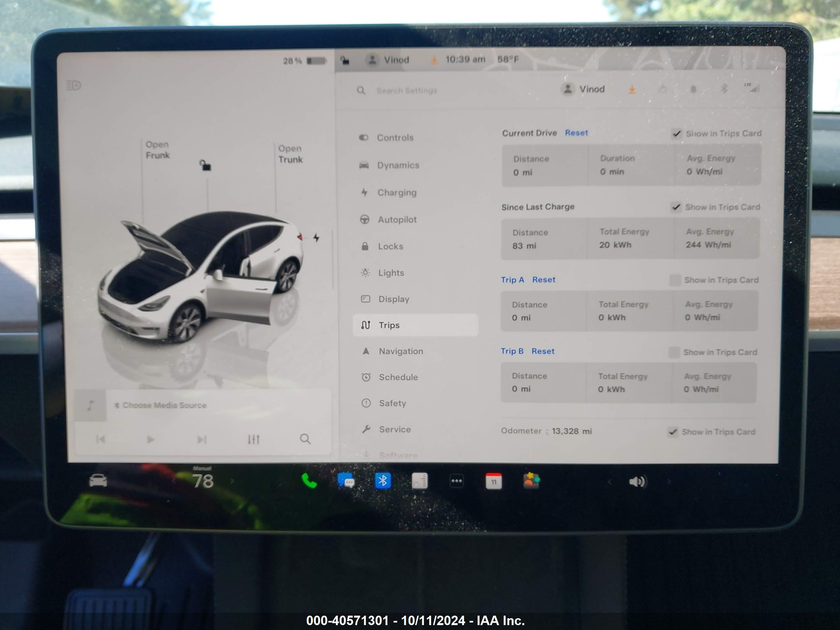840x630 pixels.
Task: Open the Phone app
Action: pyautogui.click(x=309, y=481)
